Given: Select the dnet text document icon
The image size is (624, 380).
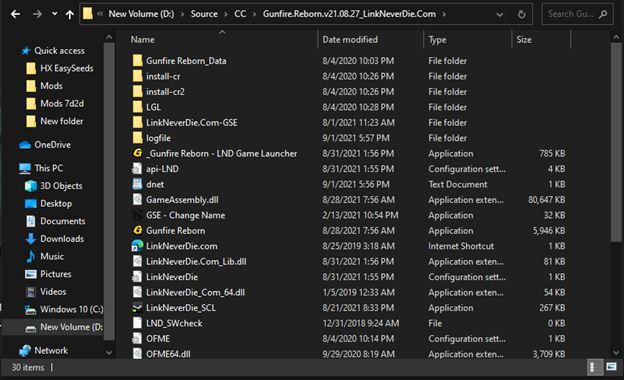Looking at the screenshot, I should click(x=137, y=184).
